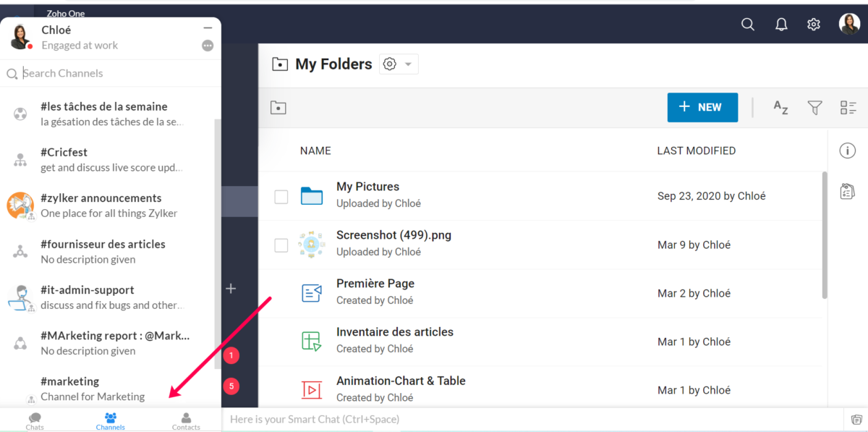868x432 pixels.
Task: Switch to the Chats tab
Action: pos(35,420)
